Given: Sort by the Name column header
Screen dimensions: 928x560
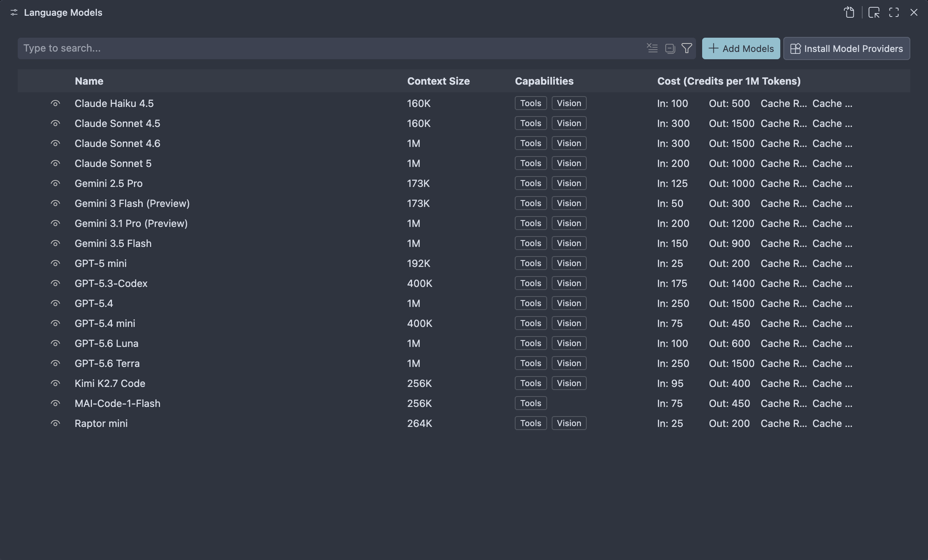Looking at the screenshot, I should pyautogui.click(x=89, y=81).
